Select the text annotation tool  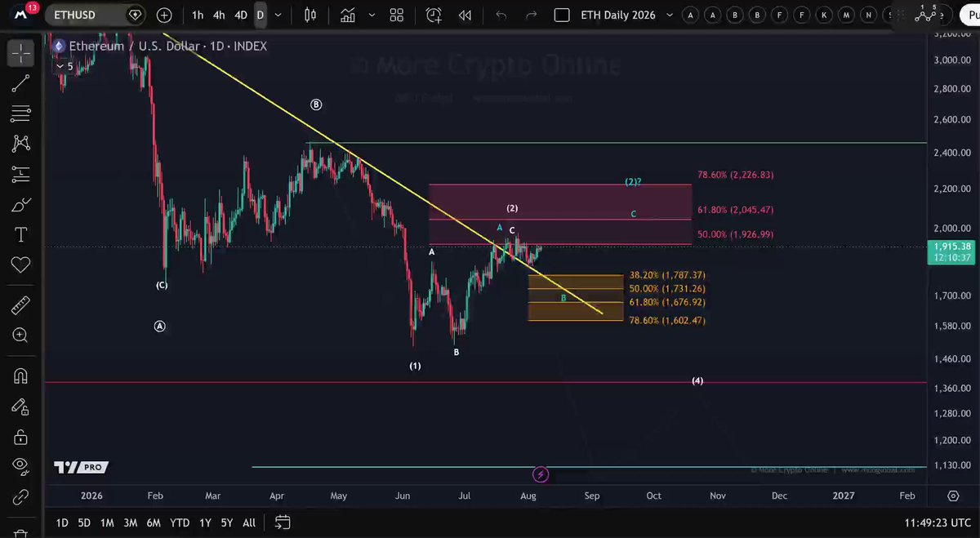point(20,235)
